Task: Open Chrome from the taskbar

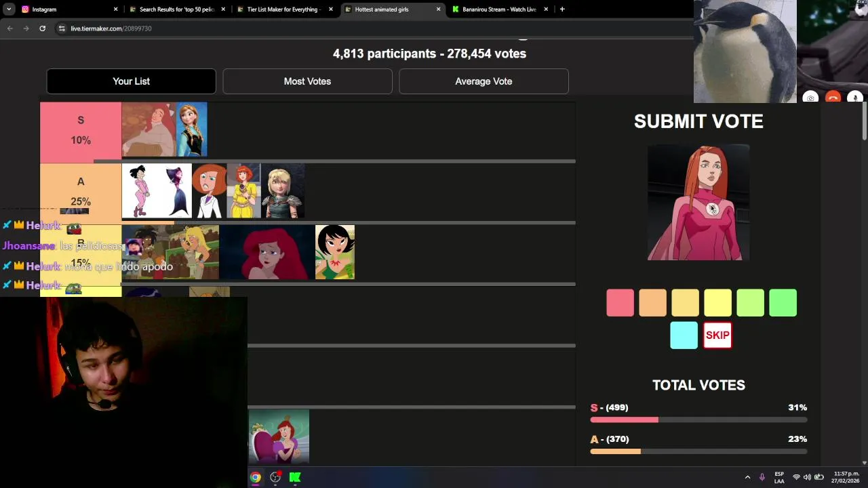Action: [256, 477]
